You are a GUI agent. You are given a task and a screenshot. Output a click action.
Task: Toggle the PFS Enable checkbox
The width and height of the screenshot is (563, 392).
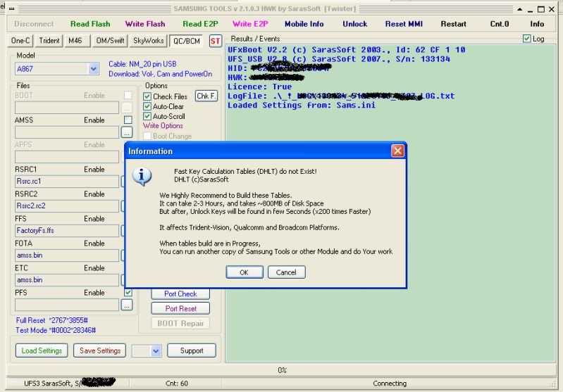click(128, 292)
